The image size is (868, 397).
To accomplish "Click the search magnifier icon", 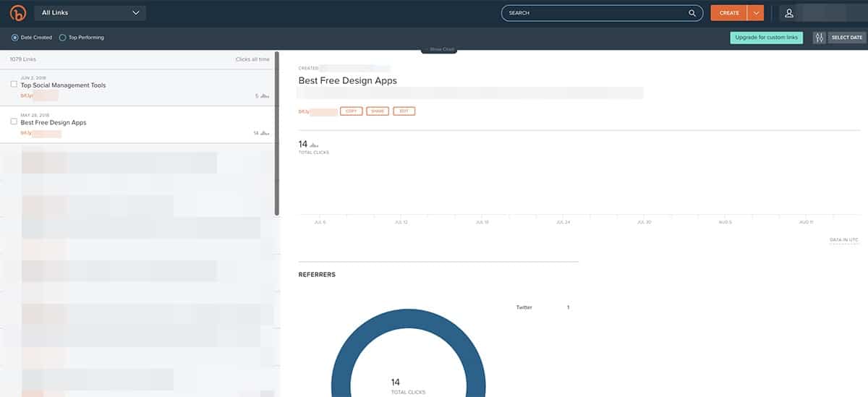I will click(x=692, y=13).
